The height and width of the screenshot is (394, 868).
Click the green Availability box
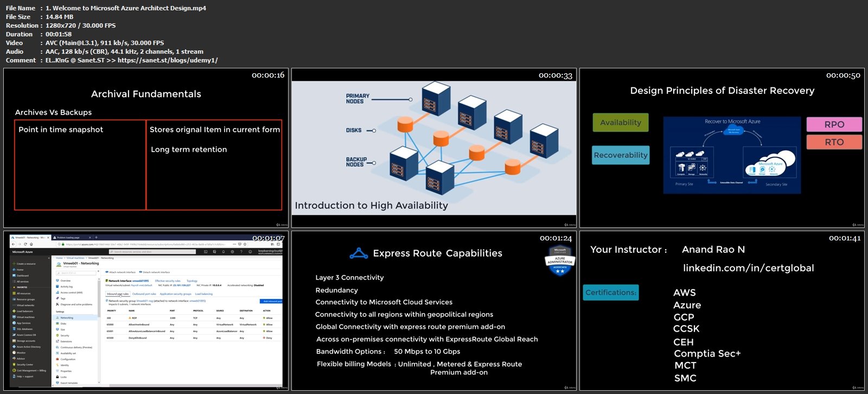[x=621, y=123]
